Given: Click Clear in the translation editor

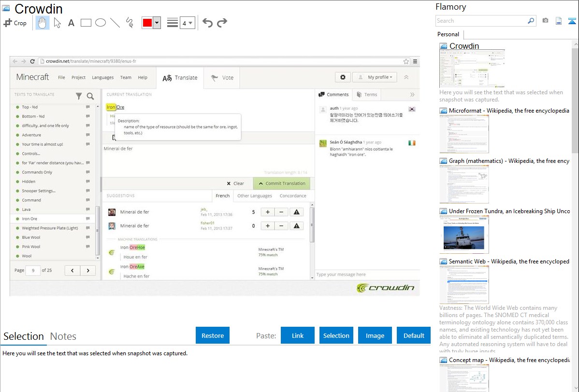Looking at the screenshot, I should [x=235, y=183].
